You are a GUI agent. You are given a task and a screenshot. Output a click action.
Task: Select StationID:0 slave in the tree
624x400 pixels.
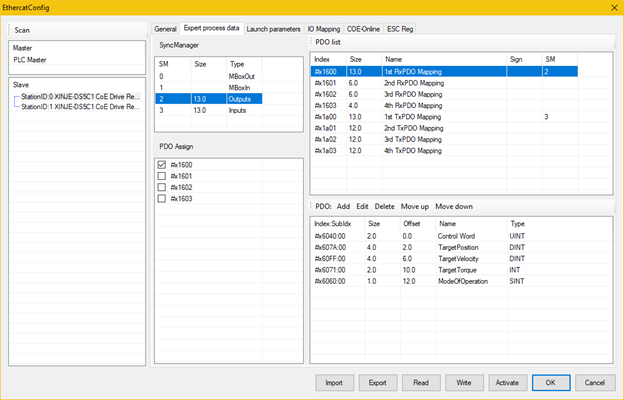pyautogui.click(x=82, y=96)
